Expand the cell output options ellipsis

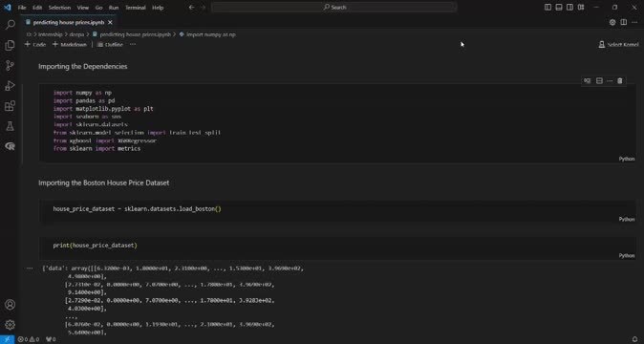pos(30,269)
